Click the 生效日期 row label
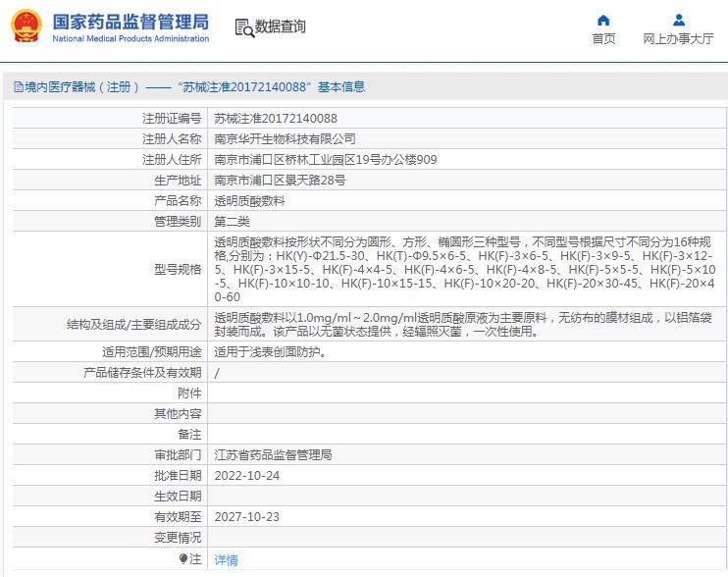This screenshot has width=728, height=577. pyautogui.click(x=178, y=497)
